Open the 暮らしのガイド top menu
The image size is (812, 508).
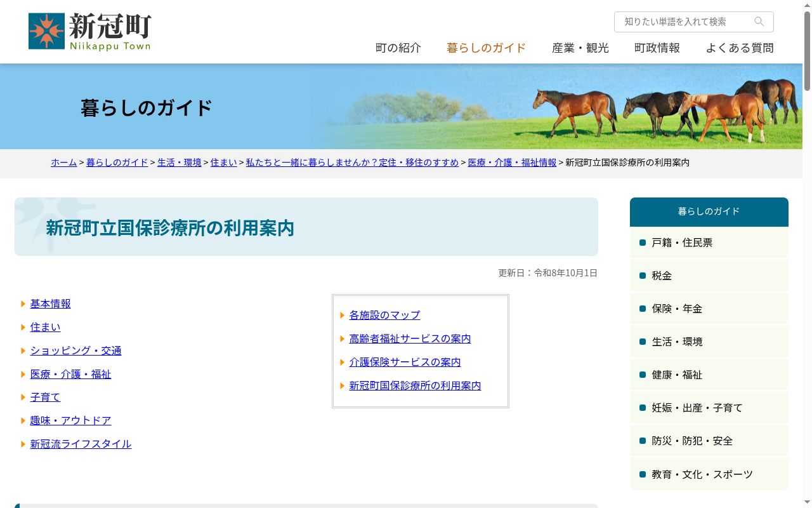(x=487, y=48)
